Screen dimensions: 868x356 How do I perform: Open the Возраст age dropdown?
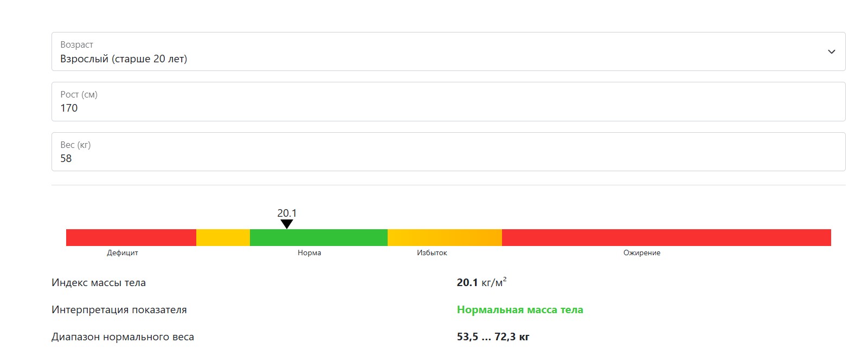coord(448,51)
